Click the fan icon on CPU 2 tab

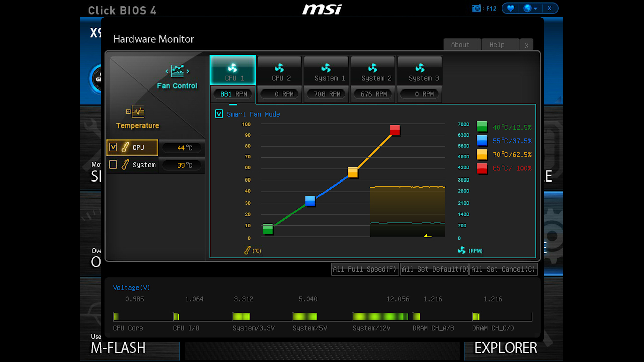[x=279, y=67]
